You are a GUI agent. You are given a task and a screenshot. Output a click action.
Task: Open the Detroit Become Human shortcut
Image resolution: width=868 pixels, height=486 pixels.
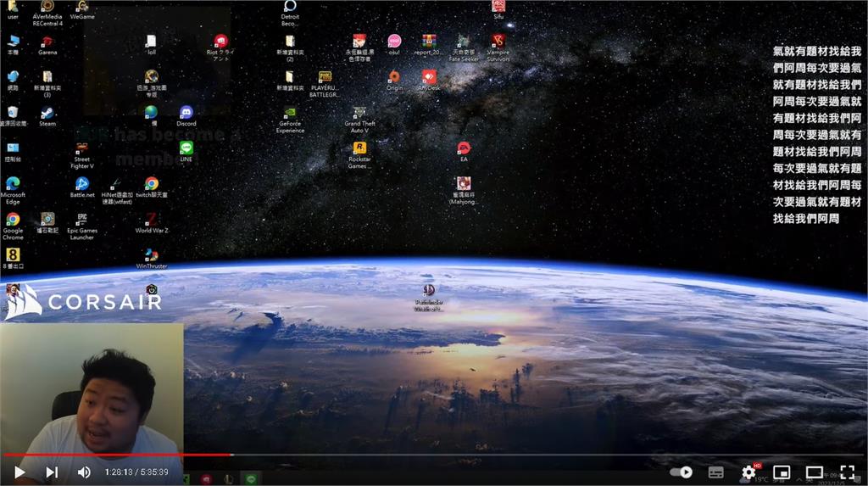click(x=290, y=14)
